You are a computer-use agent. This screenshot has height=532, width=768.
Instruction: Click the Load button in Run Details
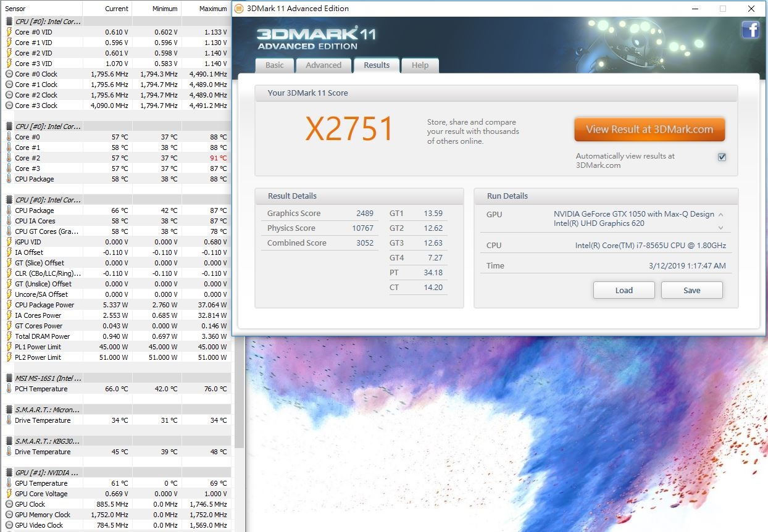tap(624, 290)
